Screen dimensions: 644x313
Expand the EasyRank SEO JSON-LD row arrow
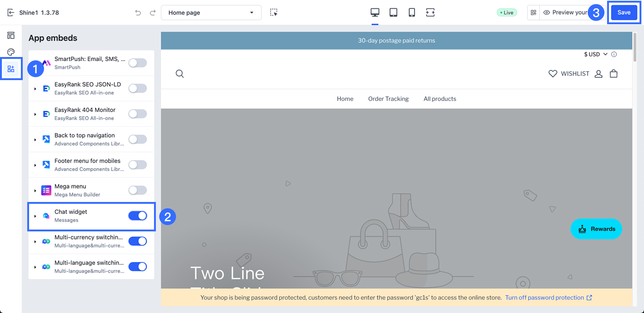[x=35, y=89]
